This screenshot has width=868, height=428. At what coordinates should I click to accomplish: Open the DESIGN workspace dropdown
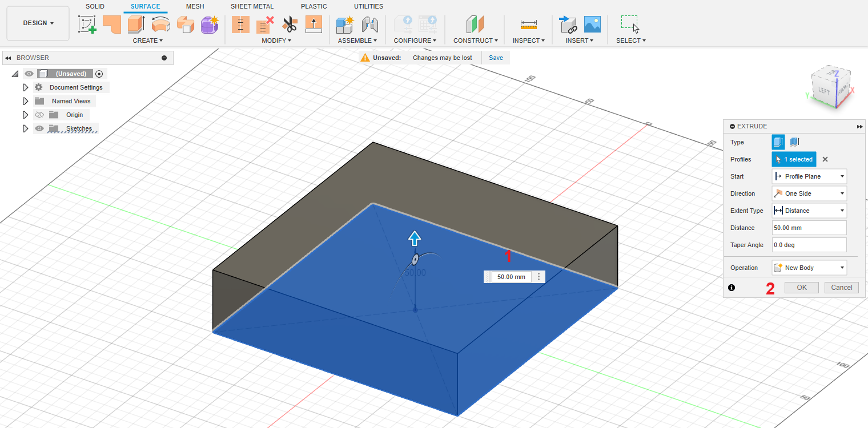(38, 23)
